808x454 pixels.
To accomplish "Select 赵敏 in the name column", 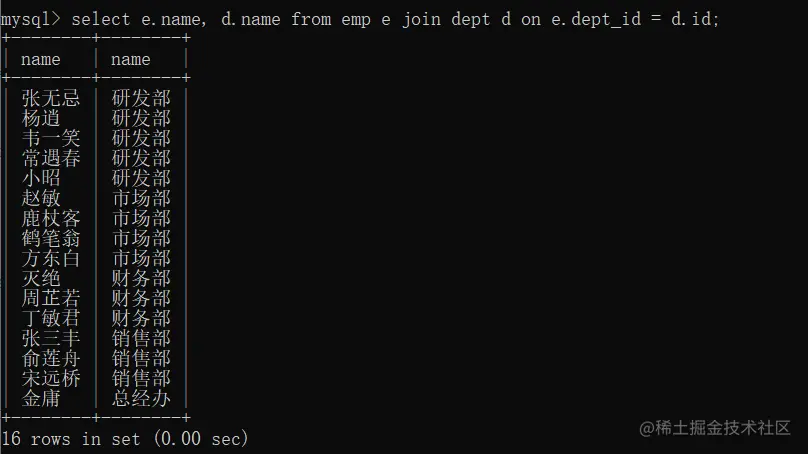I will pos(41,198).
